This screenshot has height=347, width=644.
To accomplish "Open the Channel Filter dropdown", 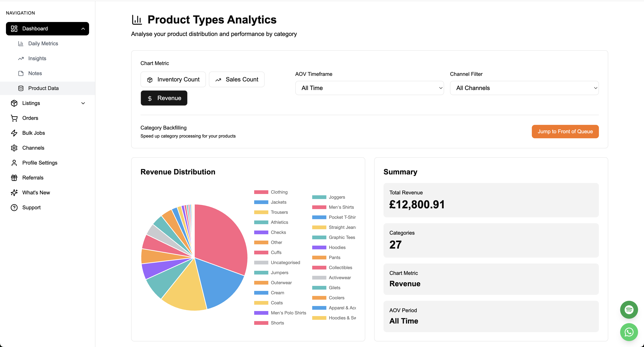I will (524, 88).
